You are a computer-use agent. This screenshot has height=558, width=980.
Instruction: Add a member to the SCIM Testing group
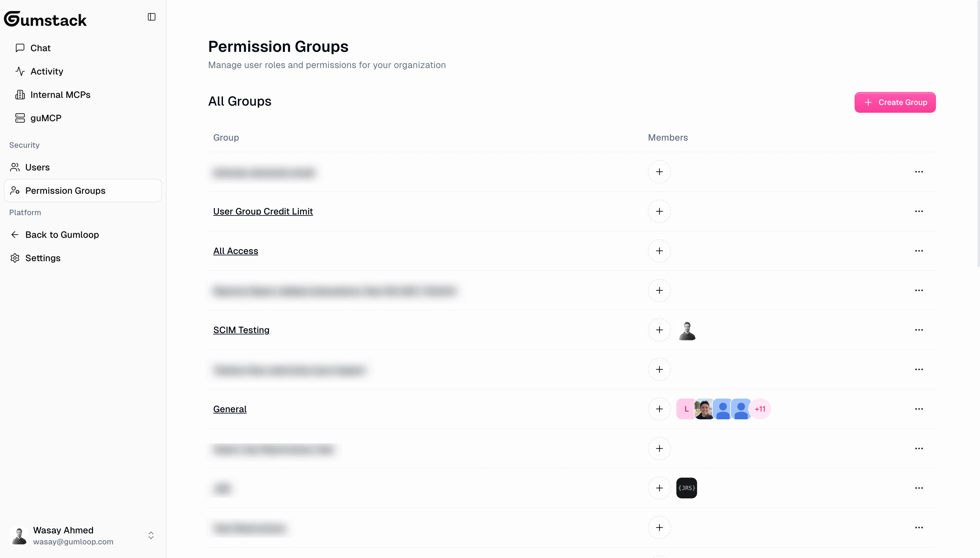(x=659, y=330)
